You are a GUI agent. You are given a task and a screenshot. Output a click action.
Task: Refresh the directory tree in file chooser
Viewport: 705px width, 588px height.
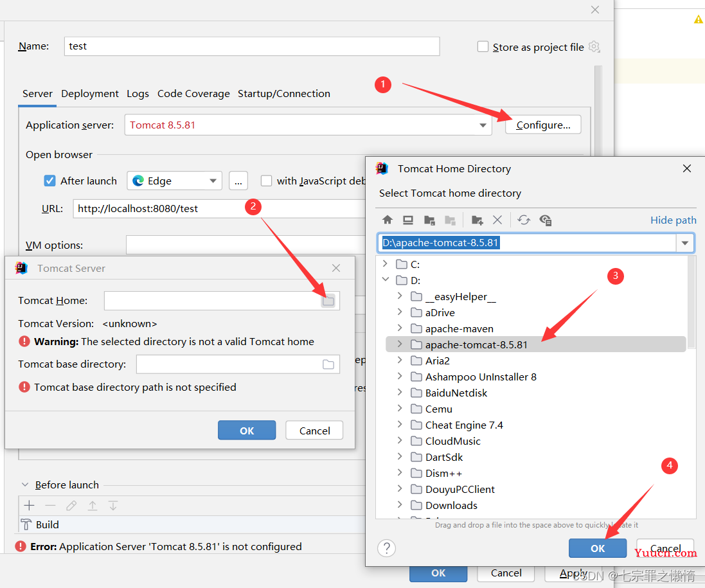[524, 220]
